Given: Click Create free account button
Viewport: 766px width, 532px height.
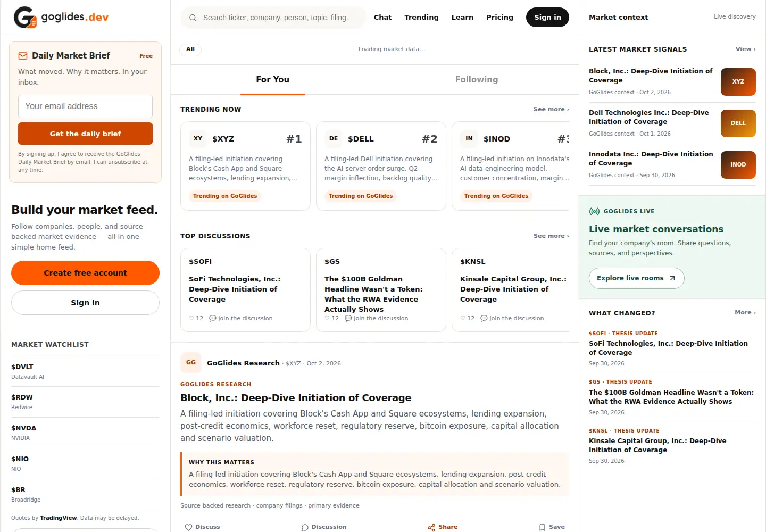Looking at the screenshot, I should click(x=85, y=273).
